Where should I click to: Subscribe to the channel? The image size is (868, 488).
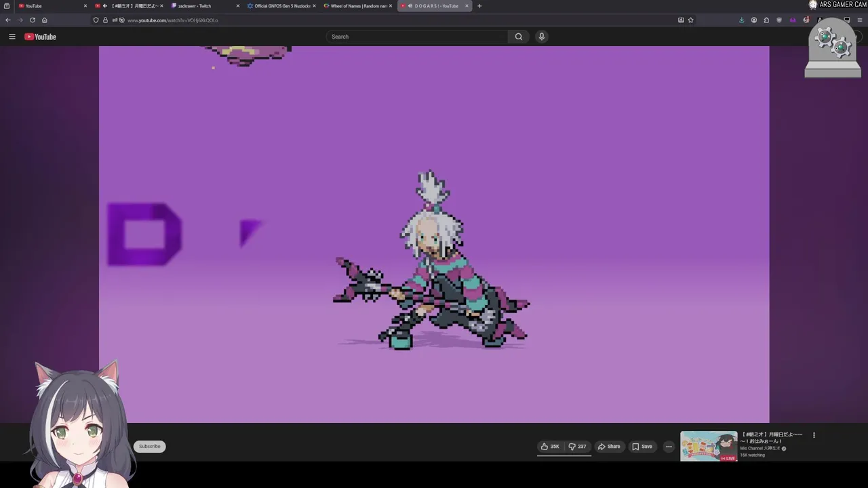click(150, 447)
